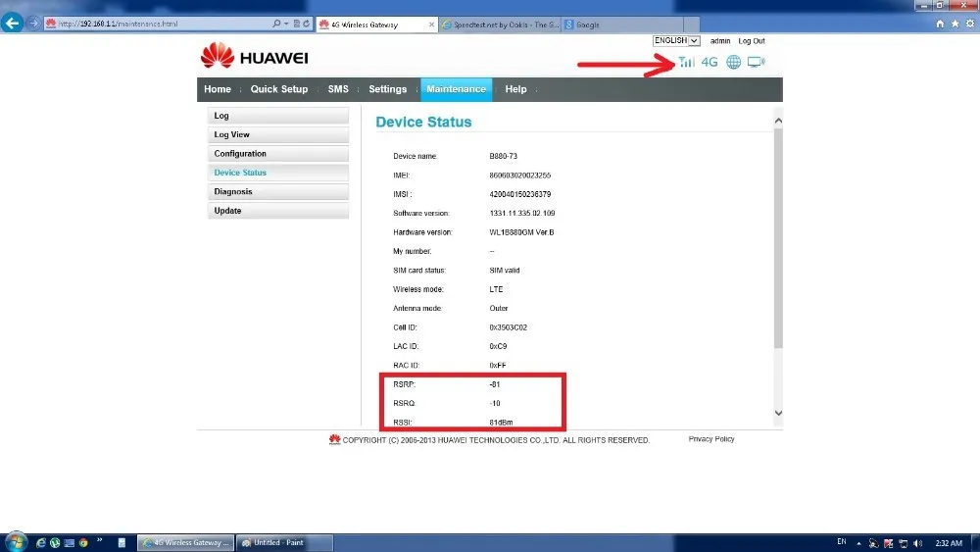Click the show desktop quick launch icon

70,542
